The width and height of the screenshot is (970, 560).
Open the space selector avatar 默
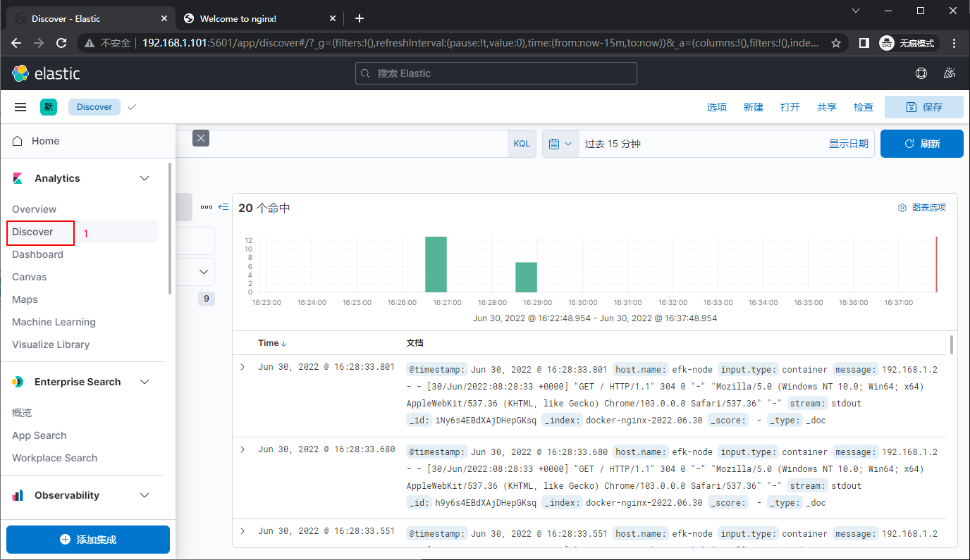49,107
